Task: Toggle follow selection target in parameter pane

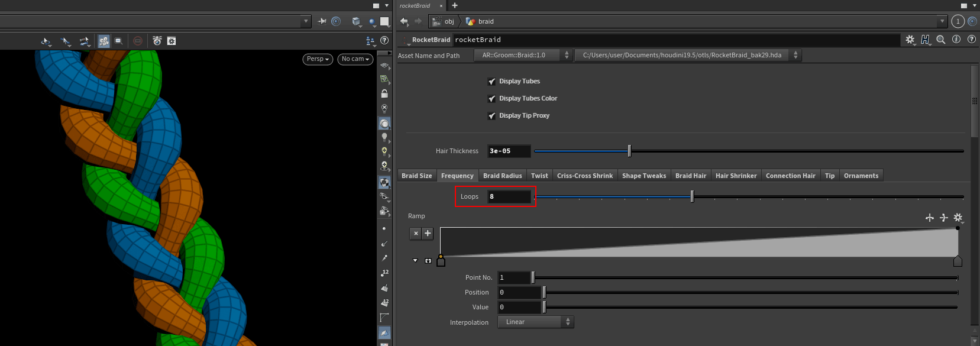Action: pyautogui.click(x=972, y=21)
